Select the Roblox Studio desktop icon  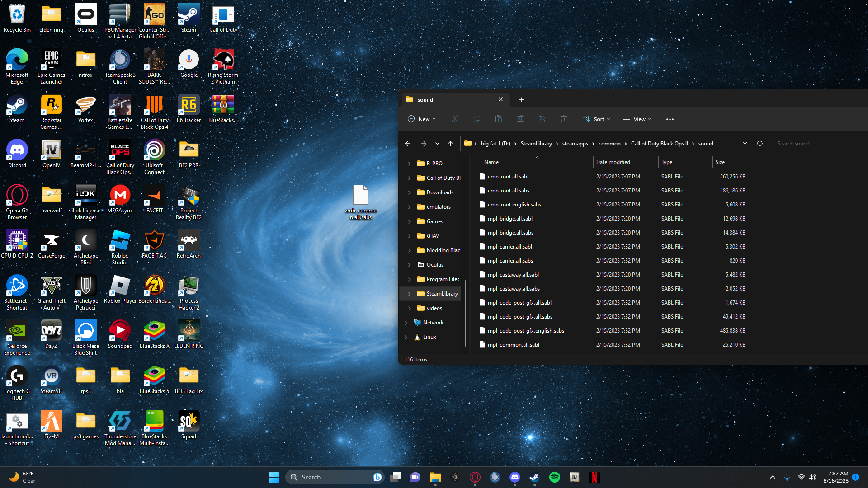120,248
